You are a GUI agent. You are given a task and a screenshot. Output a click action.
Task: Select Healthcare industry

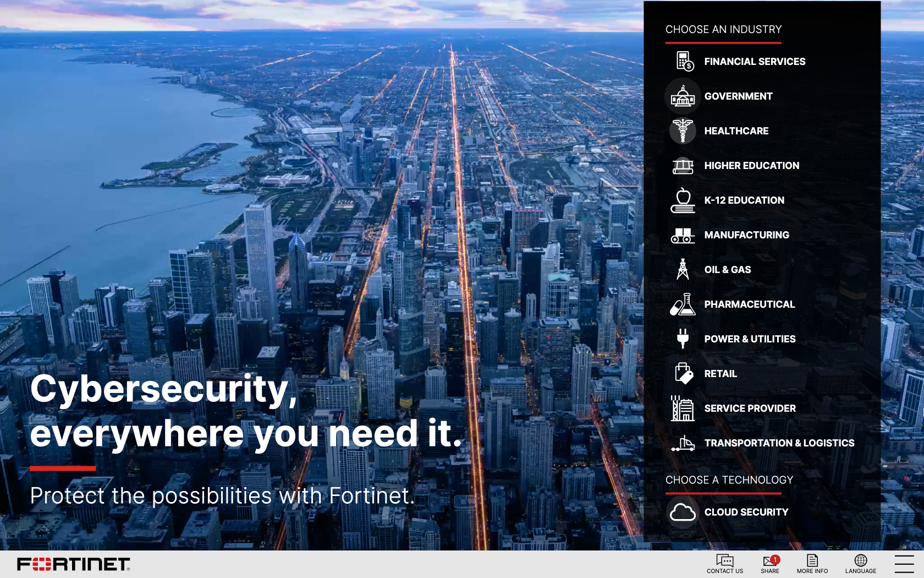coord(736,131)
